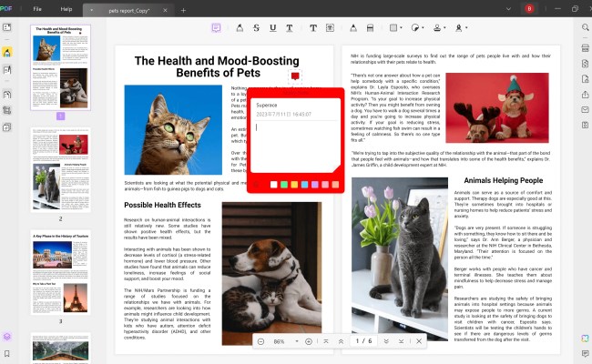This screenshot has height=364, width=592.
Task: Choose the blue note color swatch
Action: (x=304, y=185)
